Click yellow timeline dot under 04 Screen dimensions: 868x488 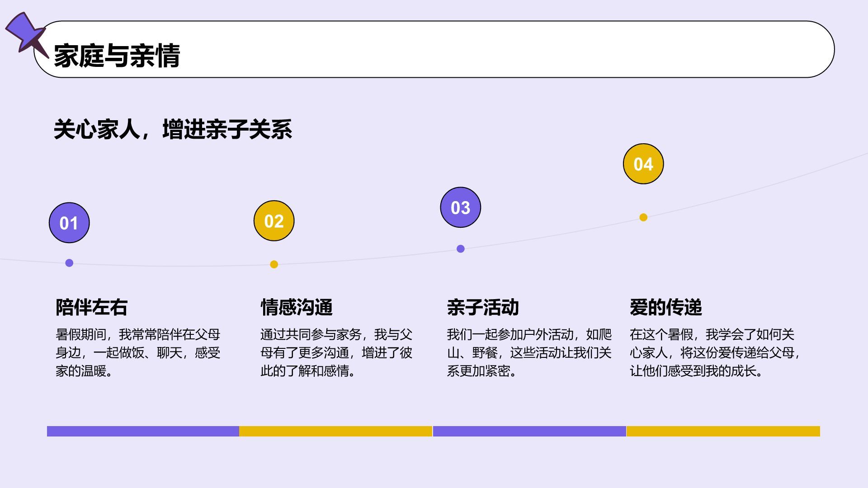click(643, 217)
